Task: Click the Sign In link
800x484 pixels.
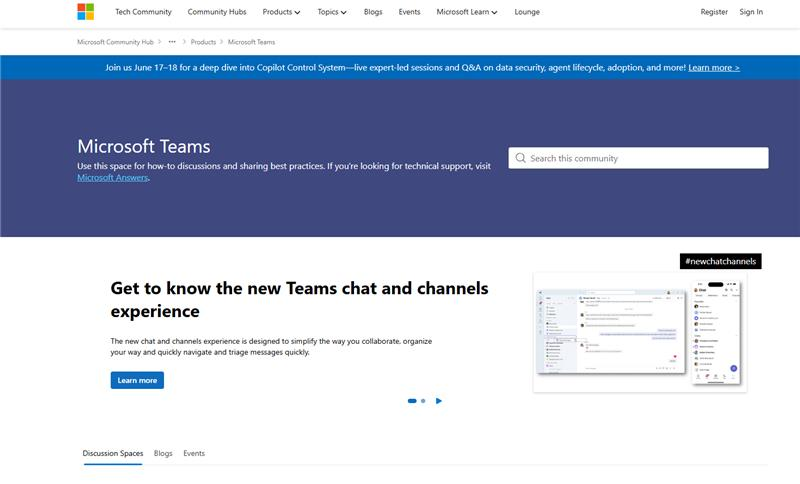Action: (751, 12)
